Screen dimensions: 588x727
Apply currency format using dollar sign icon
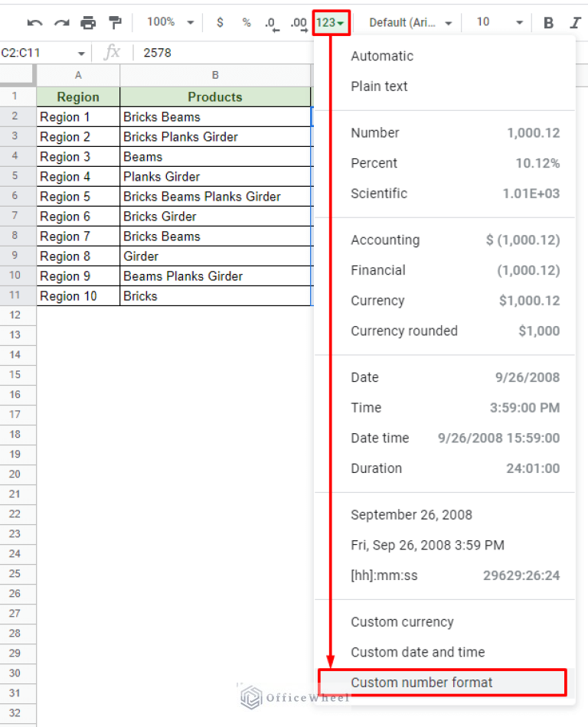point(220,22)
